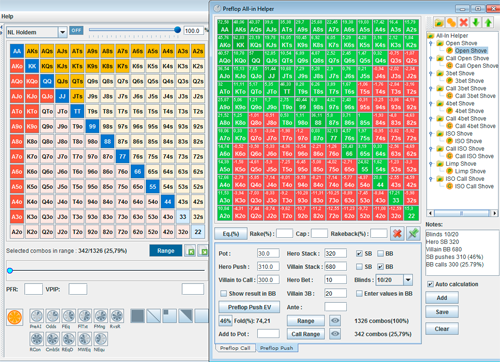Image resolution: width=500 pixels, height=362 pixels.
Task: Open the Help menu
Action: pyautogui.click(x=7, y=16)
